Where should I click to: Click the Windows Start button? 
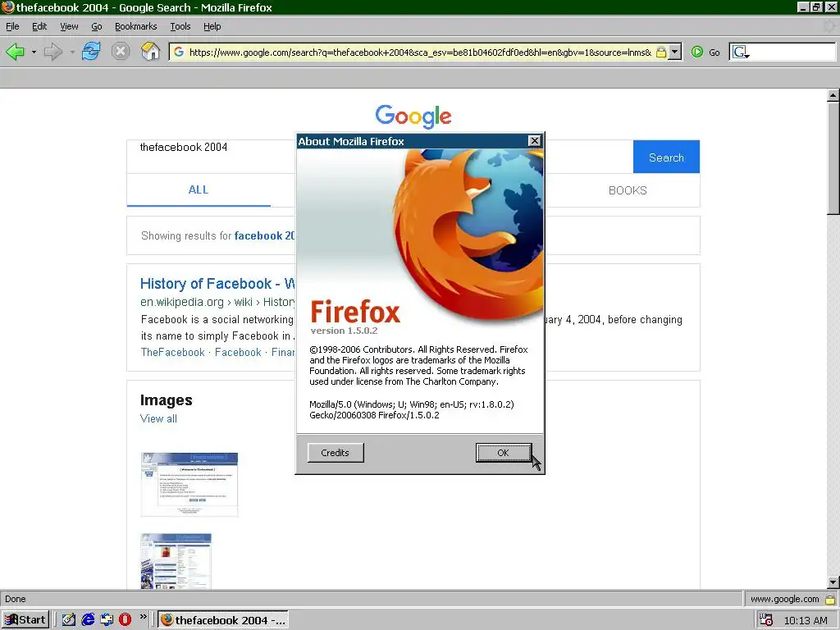[25, 620]
